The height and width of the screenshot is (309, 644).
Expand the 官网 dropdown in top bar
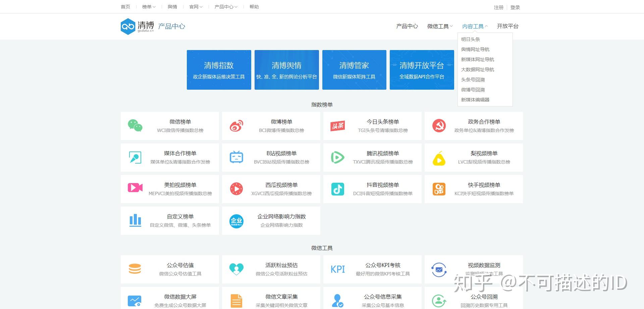tap(196, 7)
